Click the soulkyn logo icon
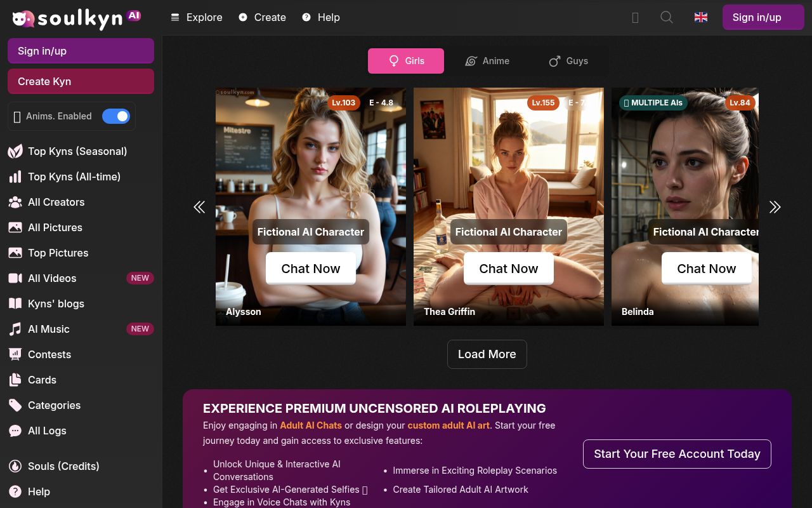Viewport: 812px width, 508px height. 23,18
